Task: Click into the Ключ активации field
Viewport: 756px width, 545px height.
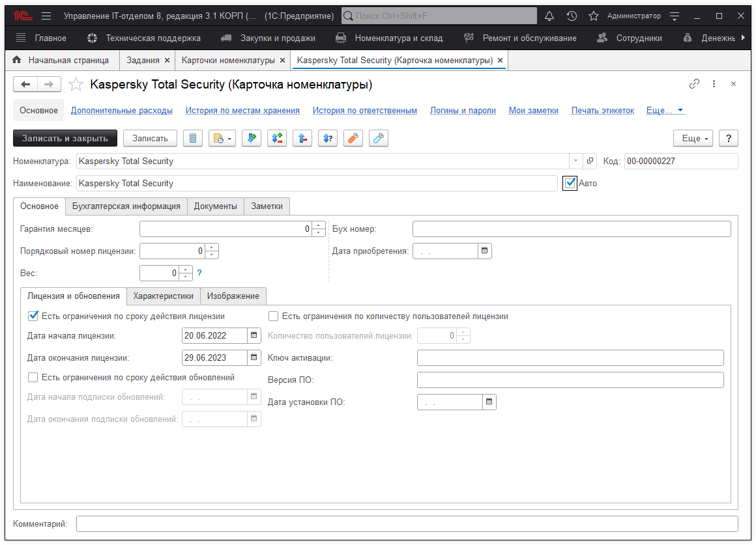Action: pos(570,357)
